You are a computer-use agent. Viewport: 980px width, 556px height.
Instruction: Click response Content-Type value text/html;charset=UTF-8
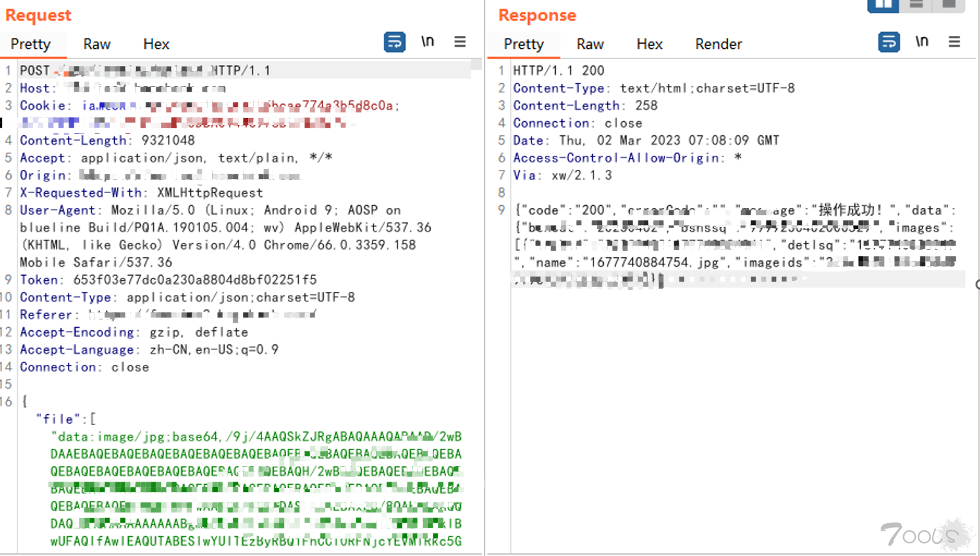[707, 88]
